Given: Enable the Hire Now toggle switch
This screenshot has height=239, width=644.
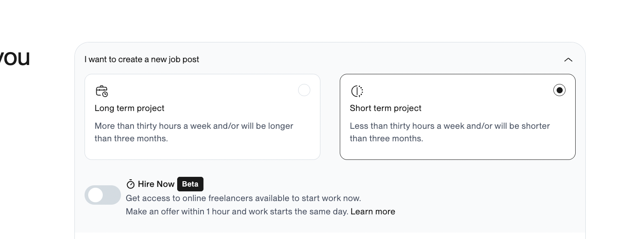Looking at the screenshot, I should [x=103, y=195].
